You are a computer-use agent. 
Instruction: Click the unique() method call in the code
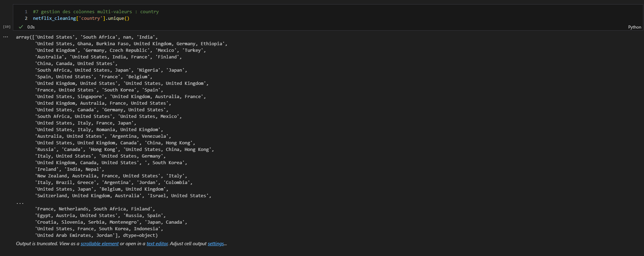coord(118,18)
